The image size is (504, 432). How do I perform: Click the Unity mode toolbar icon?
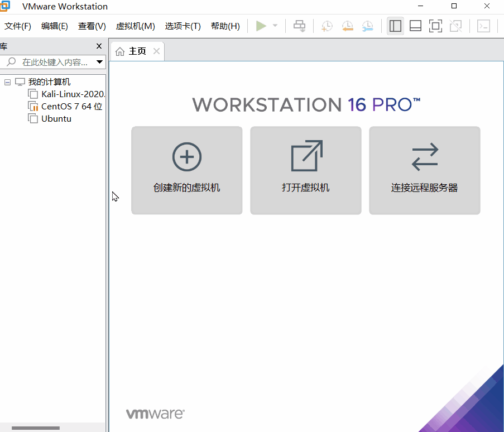point(456,26)
